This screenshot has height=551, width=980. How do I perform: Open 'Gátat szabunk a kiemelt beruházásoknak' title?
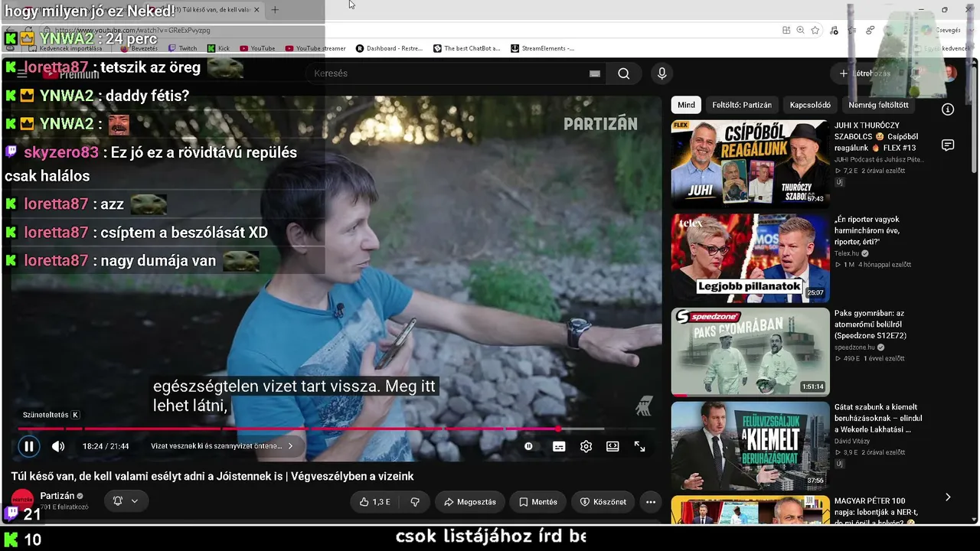point(878,419)
